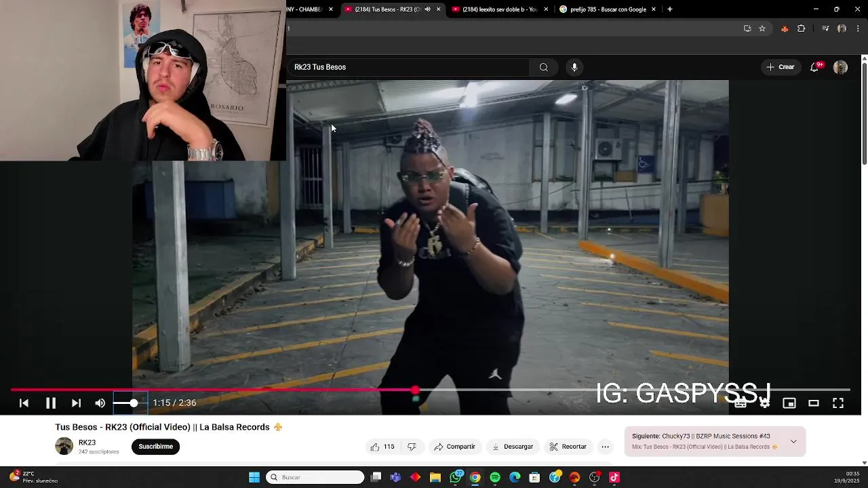Mute the Tus Besos tab audio icon

coord(427,9)
